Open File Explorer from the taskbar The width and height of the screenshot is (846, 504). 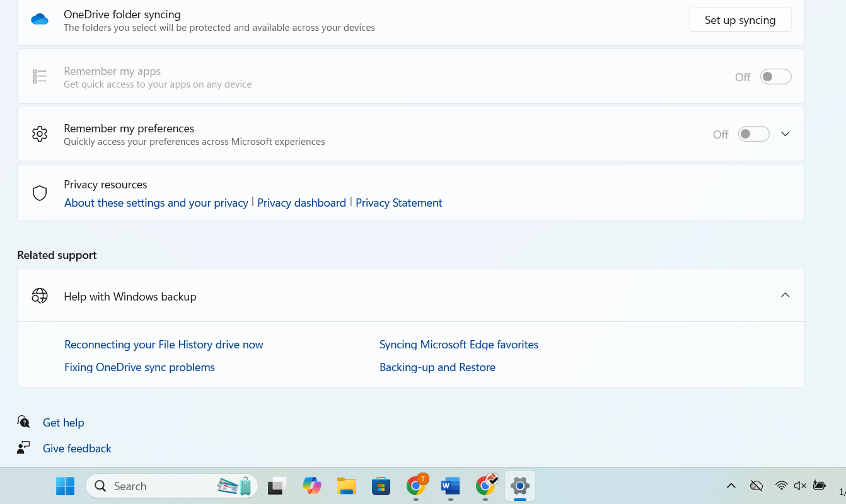347,486
